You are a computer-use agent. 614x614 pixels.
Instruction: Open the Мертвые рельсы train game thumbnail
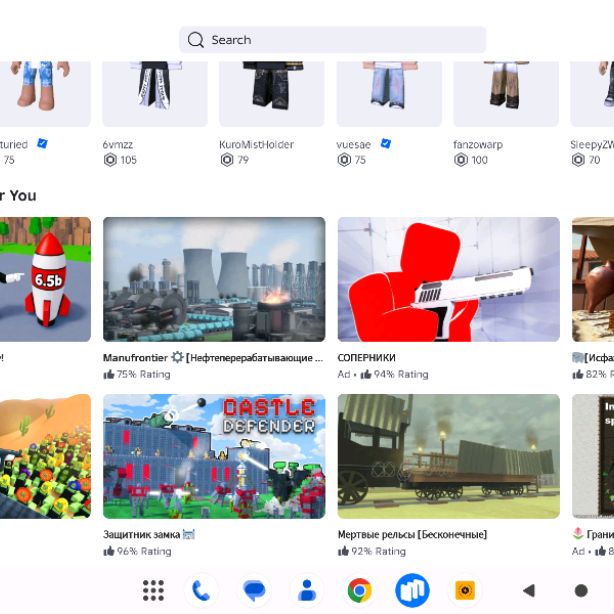coord(449,456)
